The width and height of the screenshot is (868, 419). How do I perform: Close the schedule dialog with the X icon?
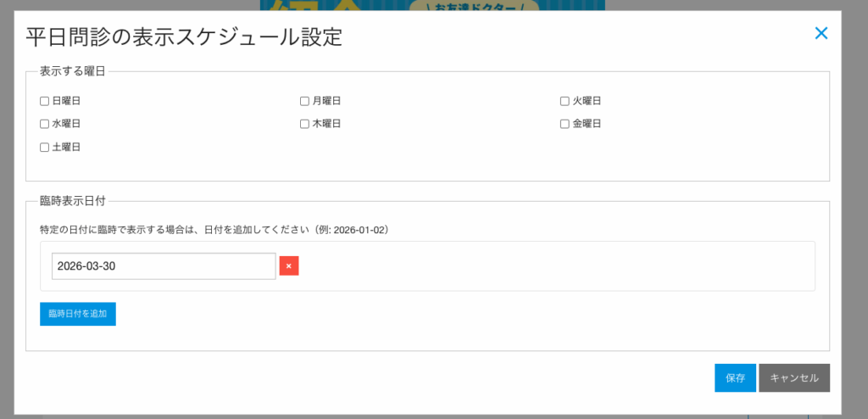coord(821,33)
